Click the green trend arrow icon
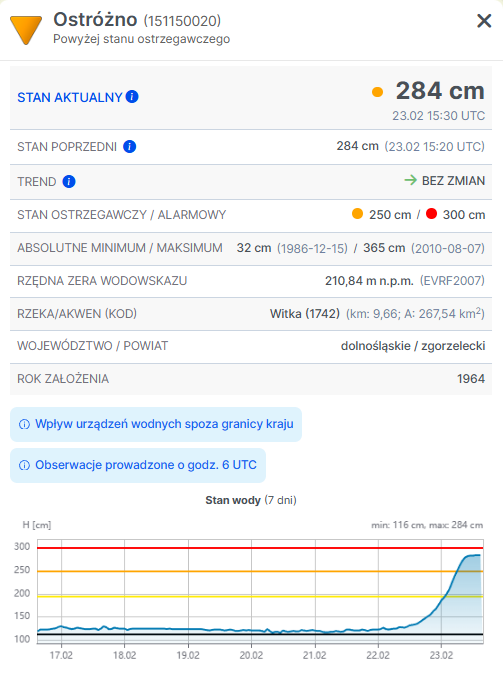Viewport: 503px width, 677px height. [x=411, y=180]
